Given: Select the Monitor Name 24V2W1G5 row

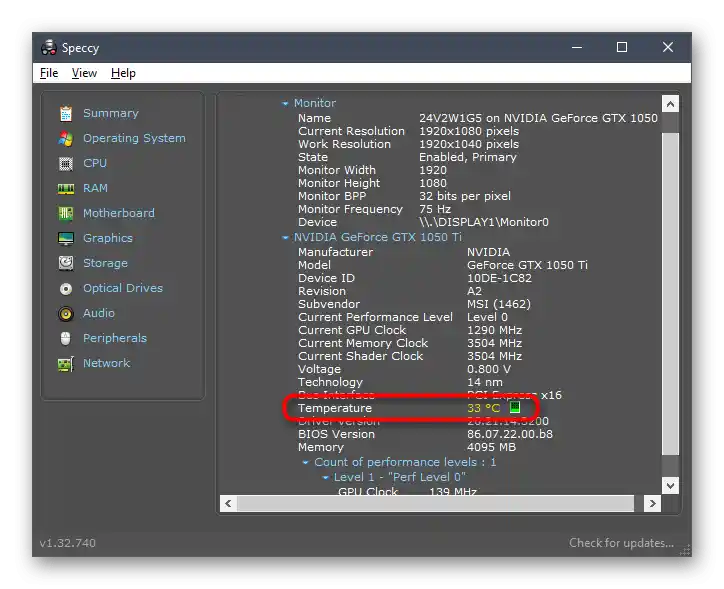Looking at the screenshot, I should pos(478,118).
